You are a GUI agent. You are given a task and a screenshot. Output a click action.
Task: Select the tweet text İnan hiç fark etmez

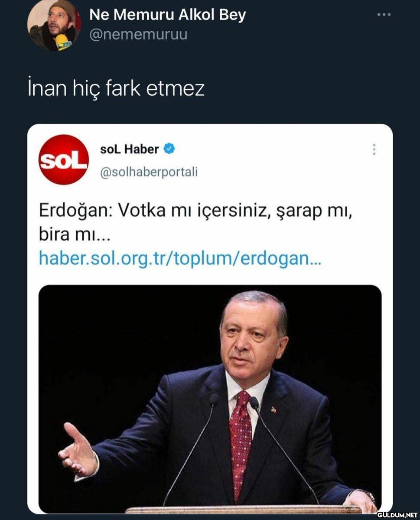click(x=116, y=89)
